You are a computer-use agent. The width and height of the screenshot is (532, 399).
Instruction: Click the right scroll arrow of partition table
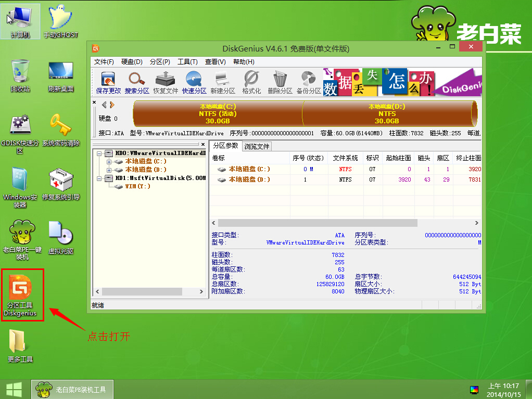click(x=477, y=223)
